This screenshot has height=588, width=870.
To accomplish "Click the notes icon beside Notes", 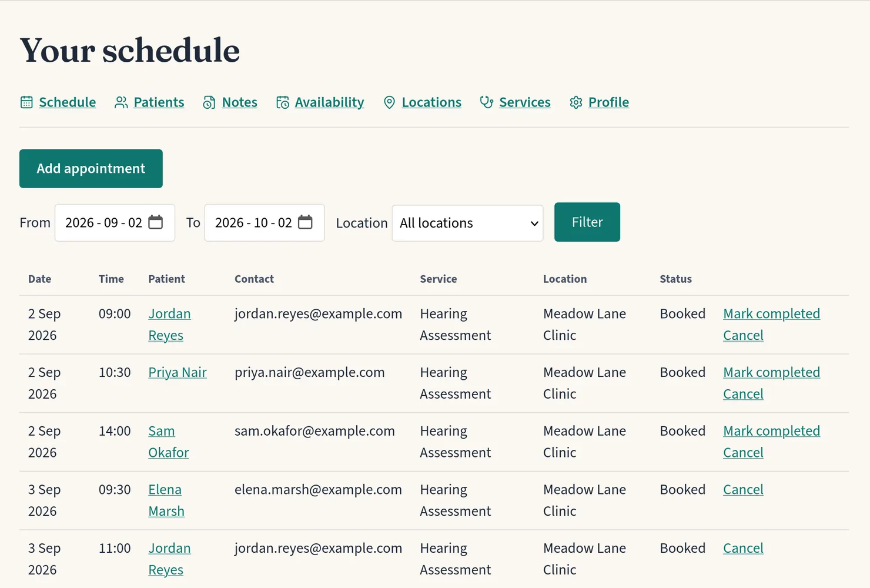I will click(209, 102).
